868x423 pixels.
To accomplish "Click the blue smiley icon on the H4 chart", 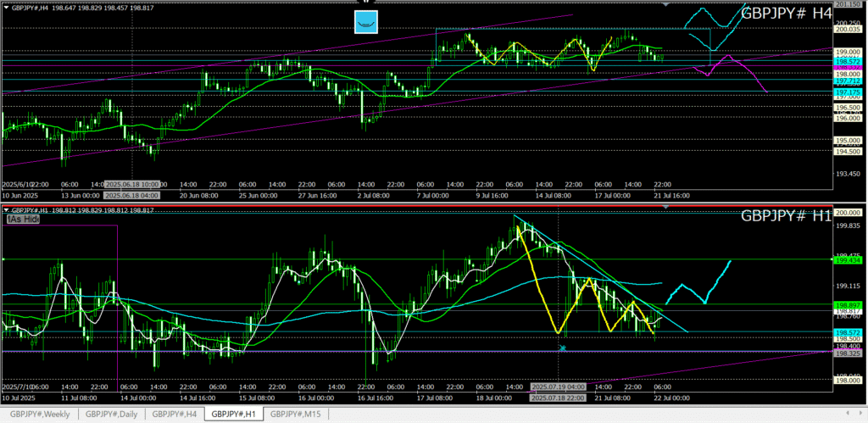I will (364, 23).
